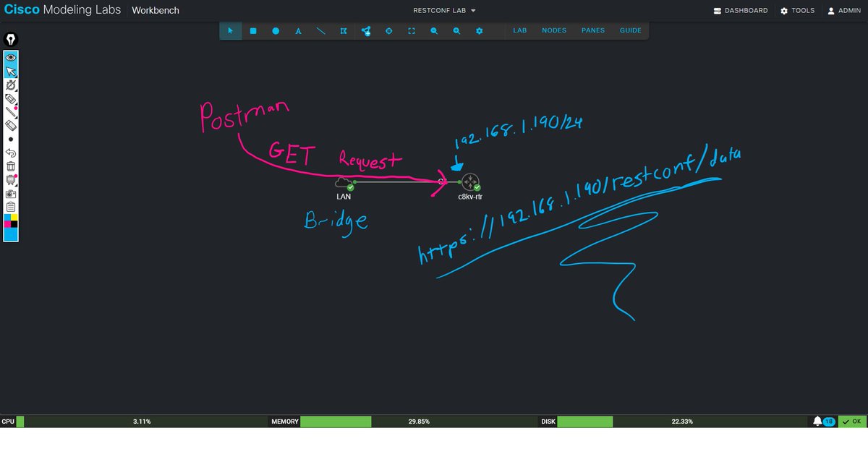Go to the DASHBOARD

(740, 11)
